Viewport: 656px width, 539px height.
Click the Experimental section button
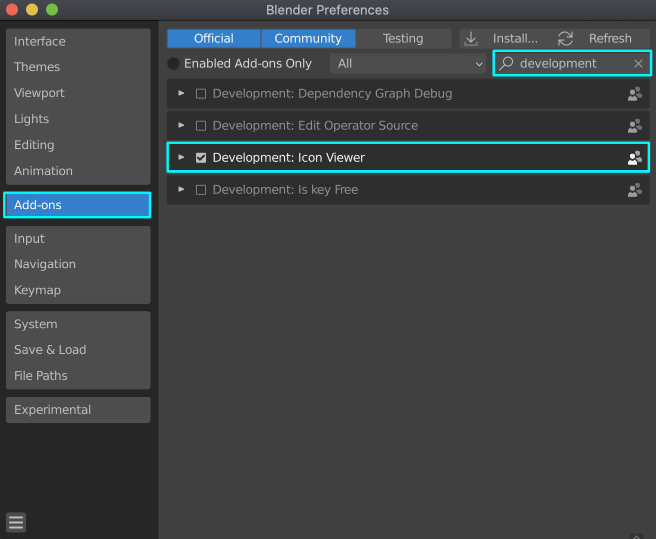(78, 410)
